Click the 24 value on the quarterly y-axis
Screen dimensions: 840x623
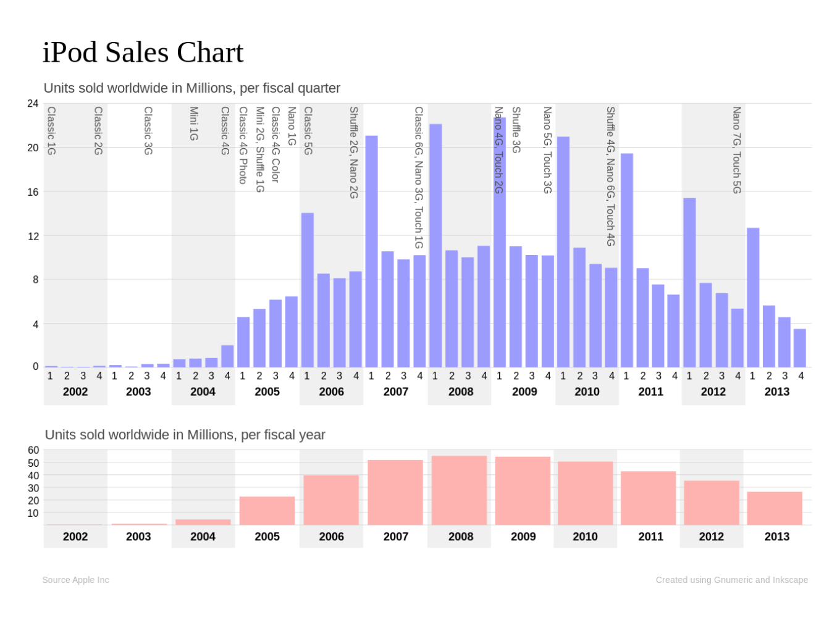coord(33,104)
